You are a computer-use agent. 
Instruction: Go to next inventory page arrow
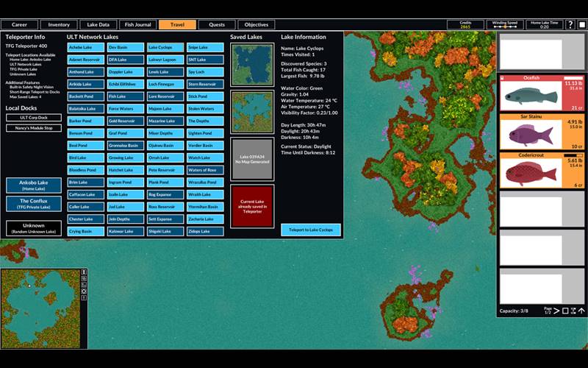point(556,311)
